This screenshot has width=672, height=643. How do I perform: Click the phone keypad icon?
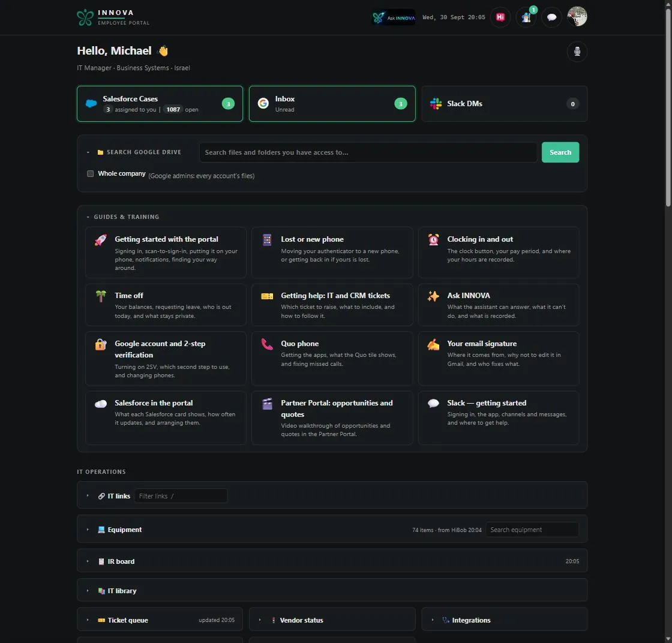coord(267,240)
